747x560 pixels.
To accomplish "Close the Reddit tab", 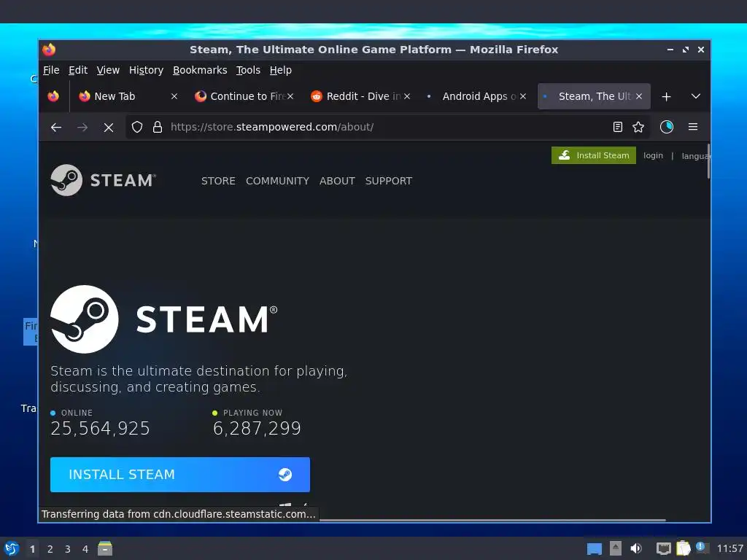I will [407, 96].
